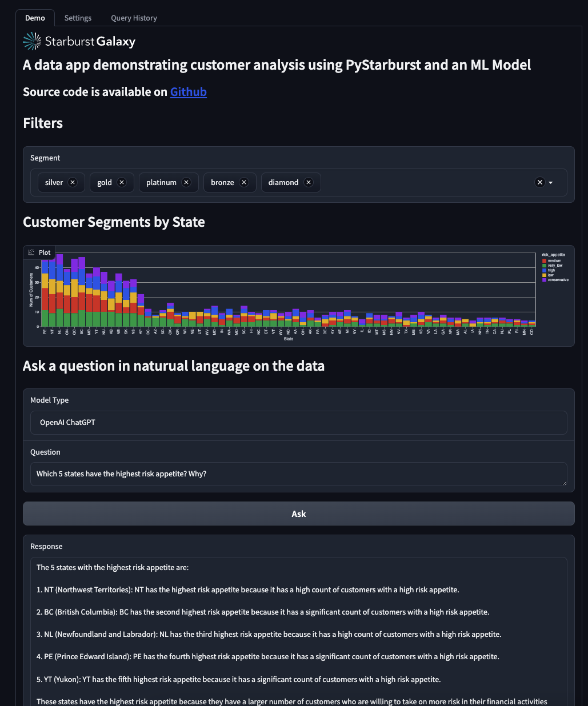
Task: Select the Demo tab
Action: 35,18
